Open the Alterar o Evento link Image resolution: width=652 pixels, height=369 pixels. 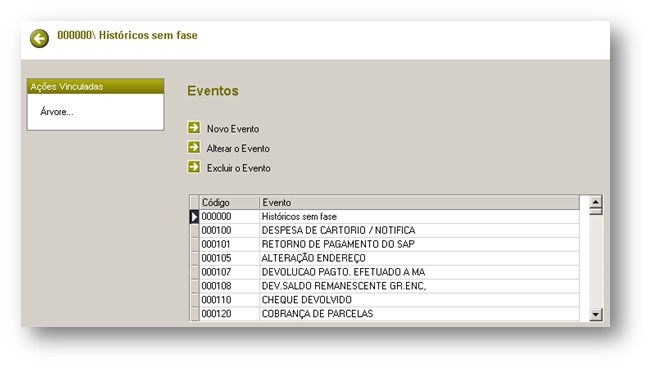tap(238, 149)
